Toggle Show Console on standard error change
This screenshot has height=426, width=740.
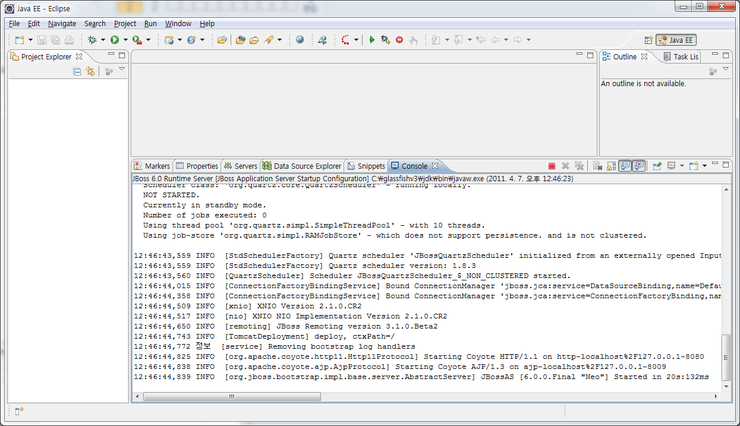tap(639, 166)
